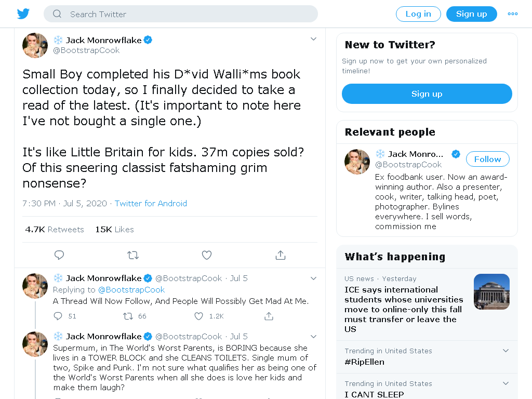Expand options for the Supermum reply tweet
The width and height of the screenshot is (532, 399).
click(x=313, y=337)
